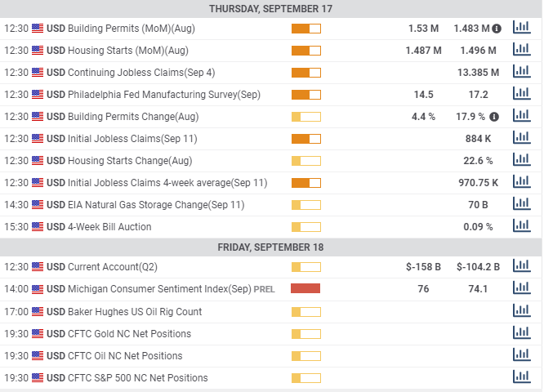
Task: Open chart icon for Building Permits (MoM)
Action: [522, 28]
